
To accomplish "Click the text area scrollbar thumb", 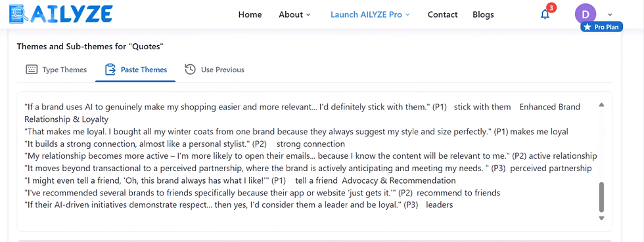I will pos(602,197).
